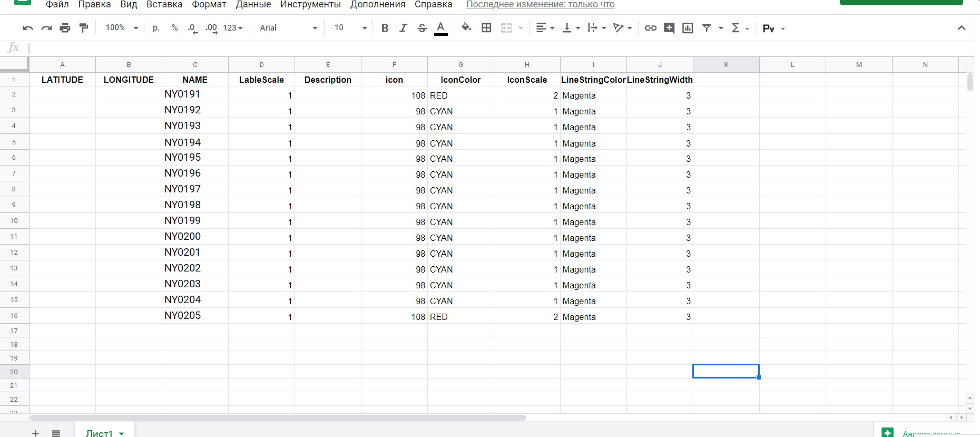Image resolution: width=980 pixels, height=437 pixels.
Task: Click the horizontal scrollbar thumb
Action: coord(278,417)
